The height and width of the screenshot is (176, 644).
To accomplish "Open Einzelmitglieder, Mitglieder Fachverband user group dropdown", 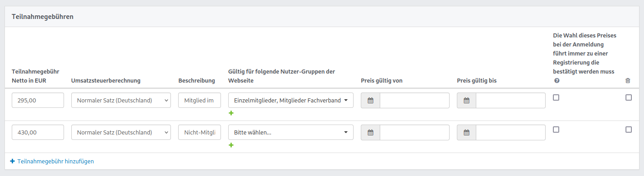I will (x=291, y=100).
